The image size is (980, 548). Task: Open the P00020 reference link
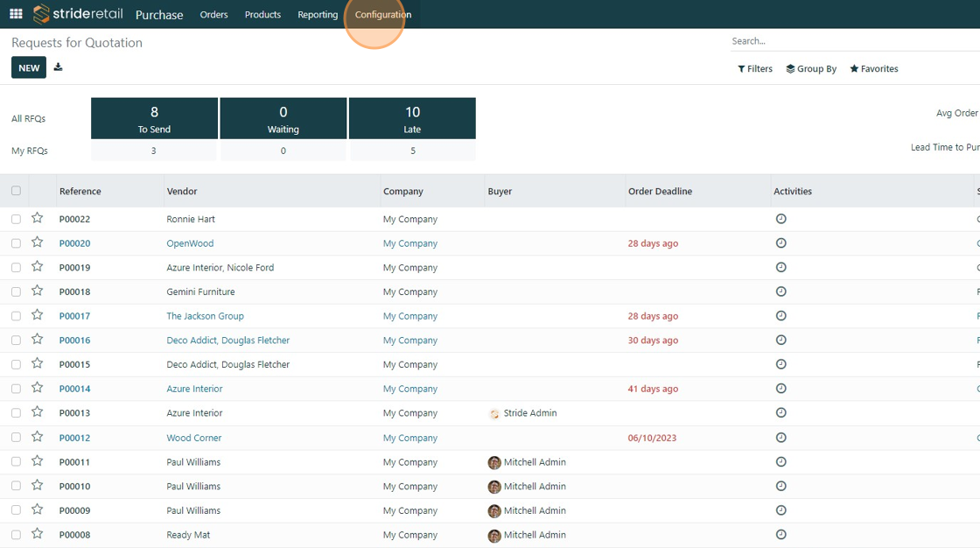[75, 243]
